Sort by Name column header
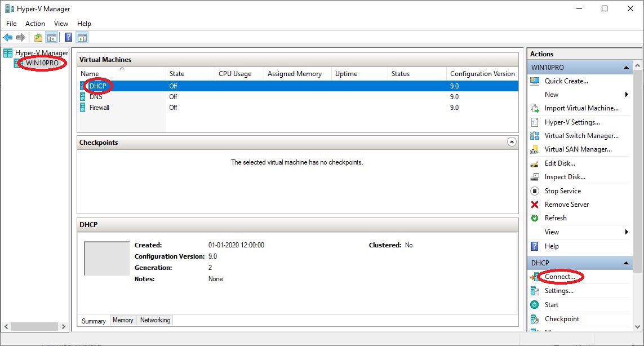 pyautogui.click(x=122, y=74)
